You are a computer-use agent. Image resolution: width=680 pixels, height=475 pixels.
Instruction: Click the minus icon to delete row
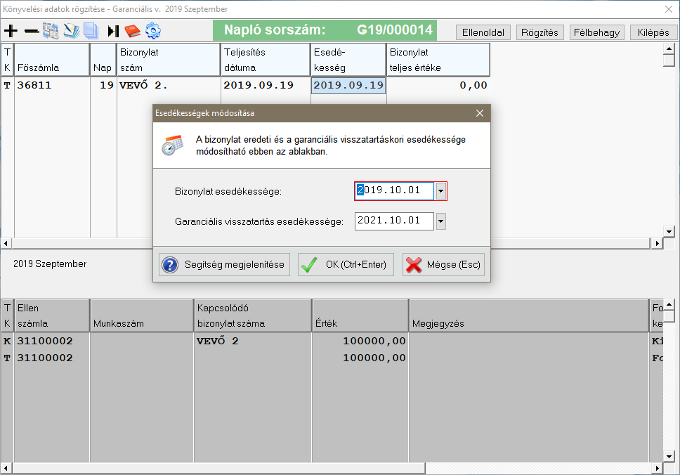pos(31,31)
